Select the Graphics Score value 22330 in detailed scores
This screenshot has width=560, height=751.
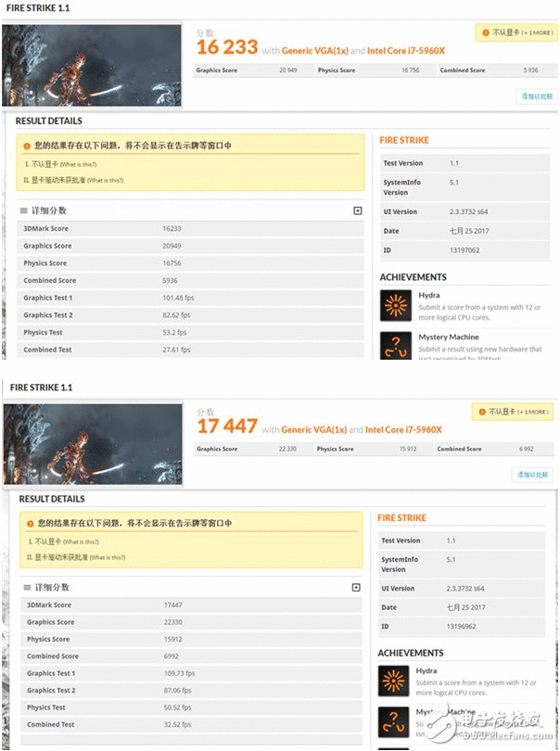[x=173, y=622]
